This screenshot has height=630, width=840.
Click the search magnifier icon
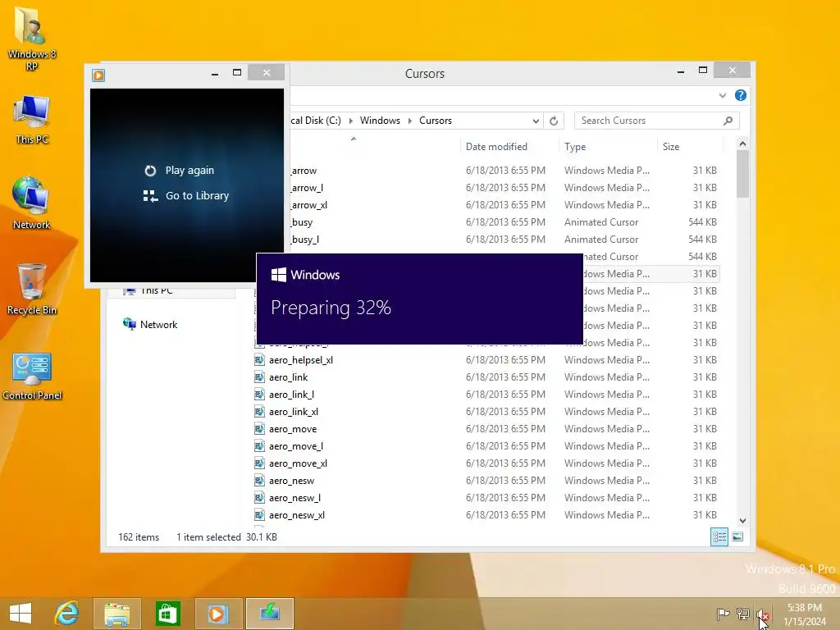point(728,121)
